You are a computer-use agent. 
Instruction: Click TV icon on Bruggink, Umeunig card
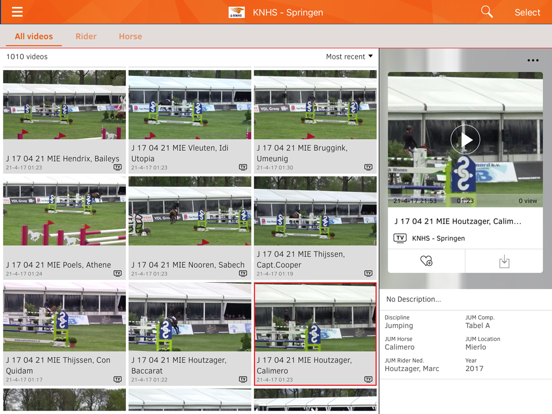(x=368, y=167)
